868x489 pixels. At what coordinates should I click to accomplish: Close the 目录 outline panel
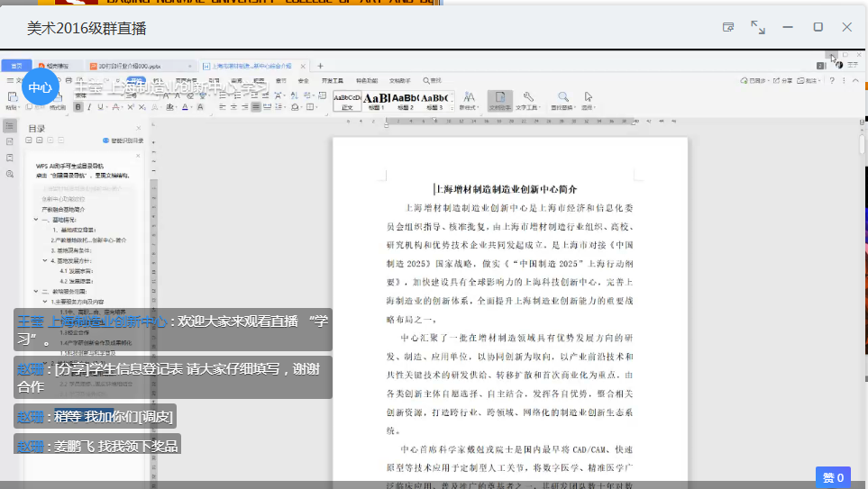click(x=138, y=129)
